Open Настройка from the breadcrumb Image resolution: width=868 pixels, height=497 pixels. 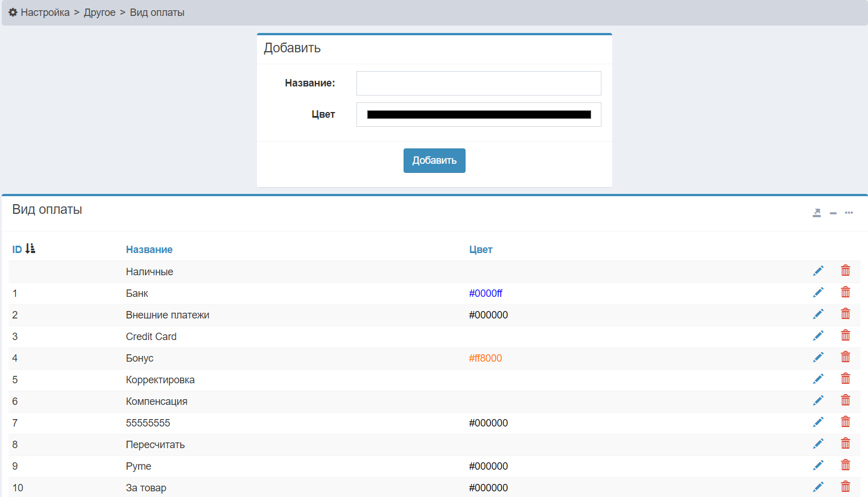pyautogui.click(x=45, y=13)
